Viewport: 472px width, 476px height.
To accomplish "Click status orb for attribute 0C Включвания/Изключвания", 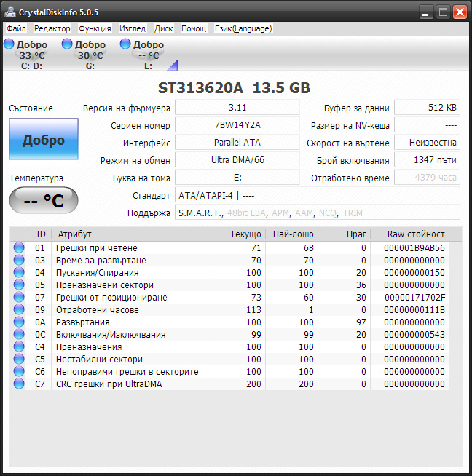I will 19,335.
